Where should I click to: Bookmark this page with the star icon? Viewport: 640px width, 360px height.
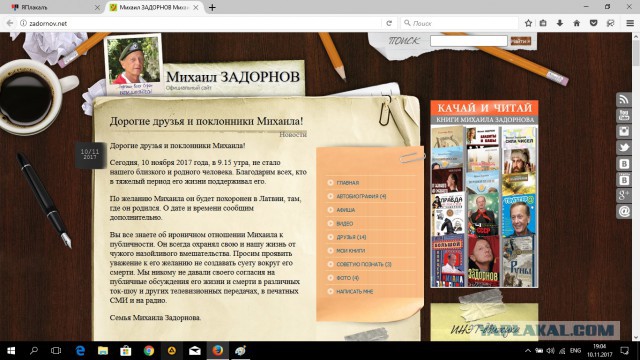click(528, 23)
